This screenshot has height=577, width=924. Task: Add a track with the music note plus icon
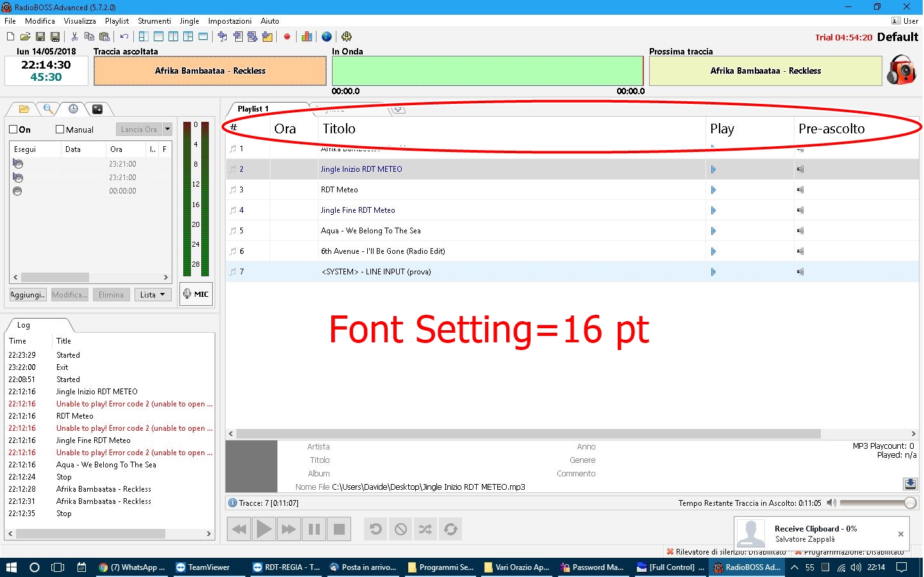point(222,37)
